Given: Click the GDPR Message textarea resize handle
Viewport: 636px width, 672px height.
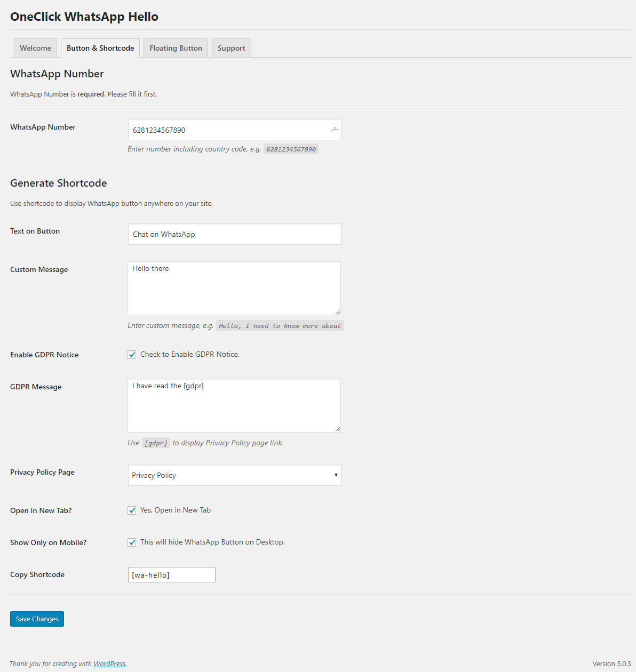Looking at the screenshot, I should [x=337, y=429].
